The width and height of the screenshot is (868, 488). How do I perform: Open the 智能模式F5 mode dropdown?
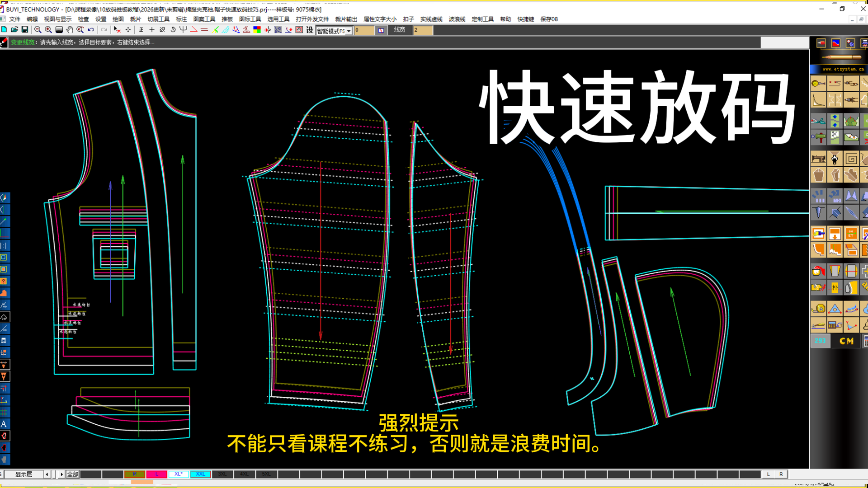click(x=350, y=30)
